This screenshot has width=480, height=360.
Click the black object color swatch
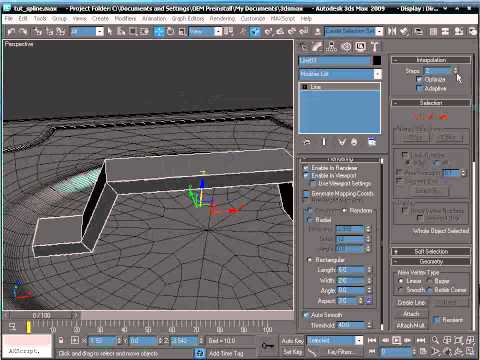coord(377,60)
